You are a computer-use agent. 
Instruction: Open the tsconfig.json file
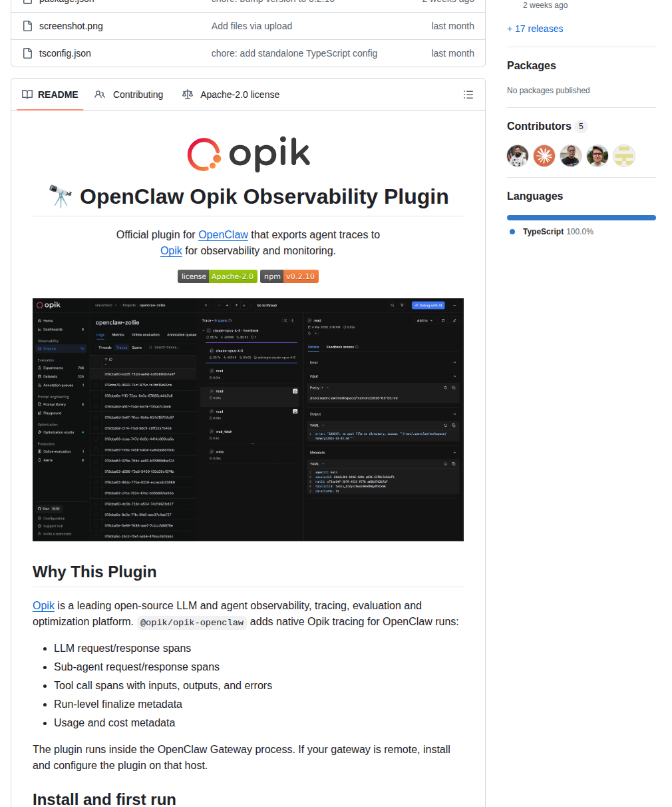tap(65, 53)
